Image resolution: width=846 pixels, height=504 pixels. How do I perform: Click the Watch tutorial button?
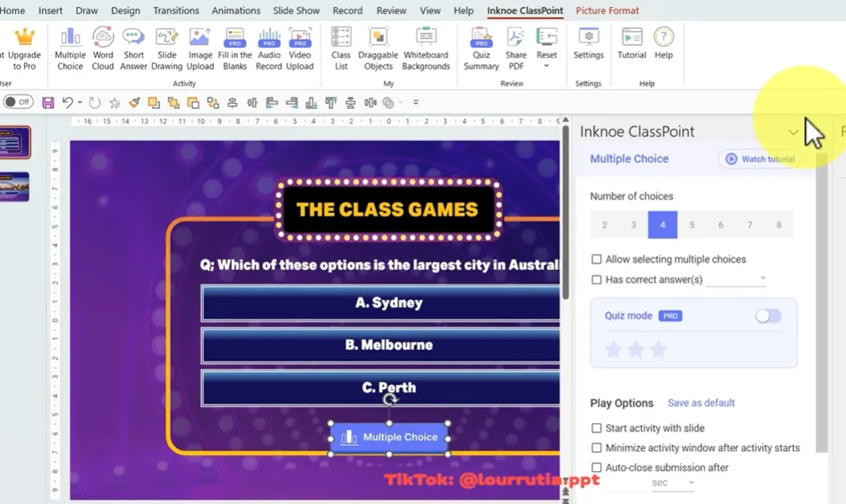tap(759, 159)
